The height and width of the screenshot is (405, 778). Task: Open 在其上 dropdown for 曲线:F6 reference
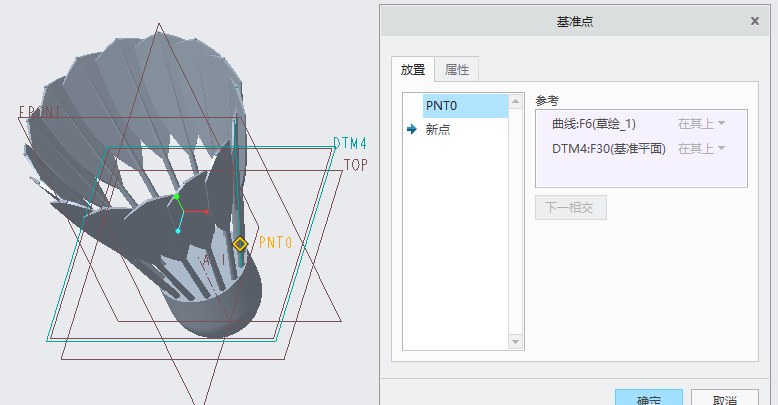point(701,124)
